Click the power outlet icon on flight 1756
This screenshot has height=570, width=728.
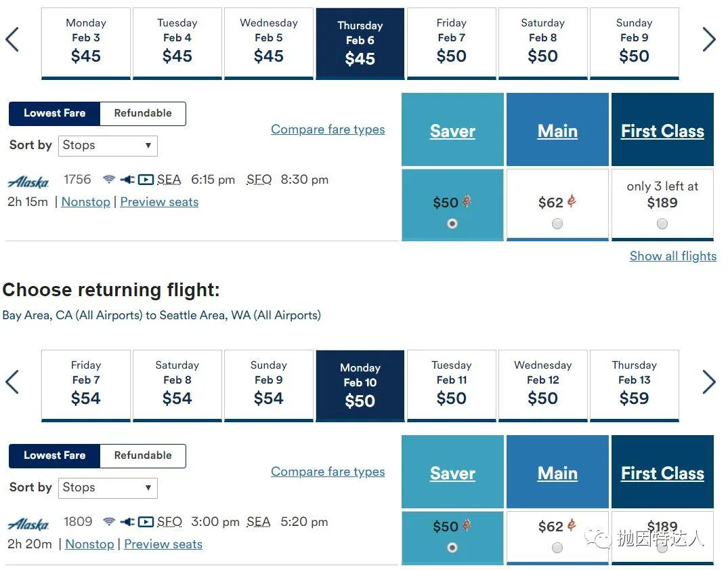point(127,180)
